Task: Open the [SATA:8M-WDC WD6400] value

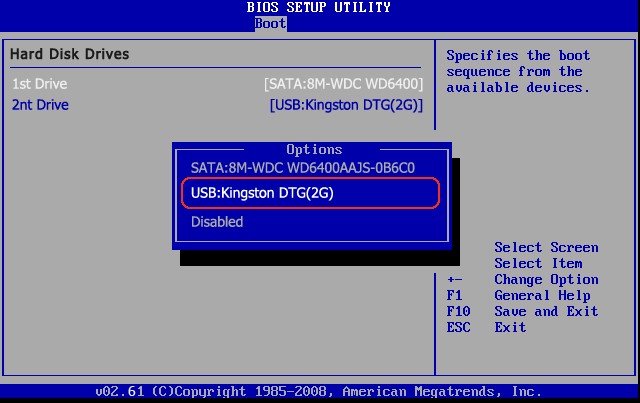Action: [x=344, y=84]
